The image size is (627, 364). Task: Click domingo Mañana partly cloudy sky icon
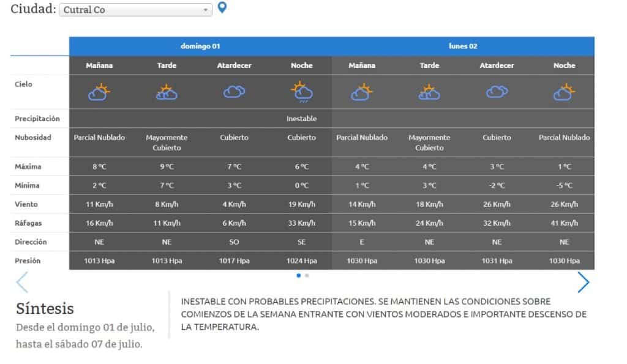click(99, 92)
